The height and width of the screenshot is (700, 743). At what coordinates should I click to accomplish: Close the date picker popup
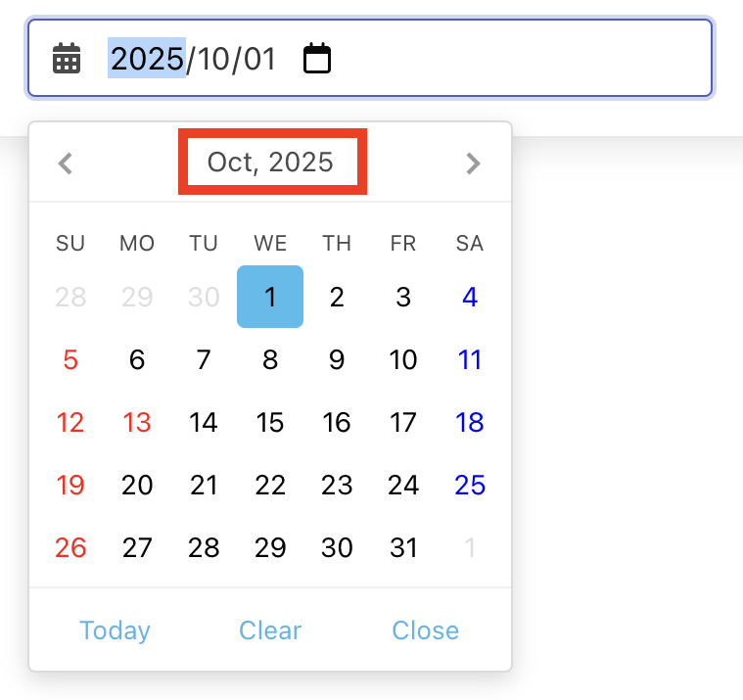tap(425, 630)
